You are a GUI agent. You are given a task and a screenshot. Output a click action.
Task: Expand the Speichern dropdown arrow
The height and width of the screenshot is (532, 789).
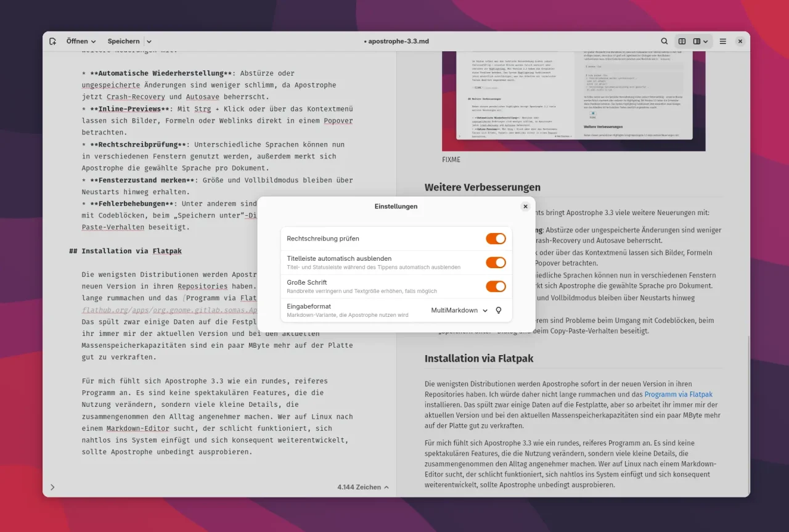pos(148,41)
